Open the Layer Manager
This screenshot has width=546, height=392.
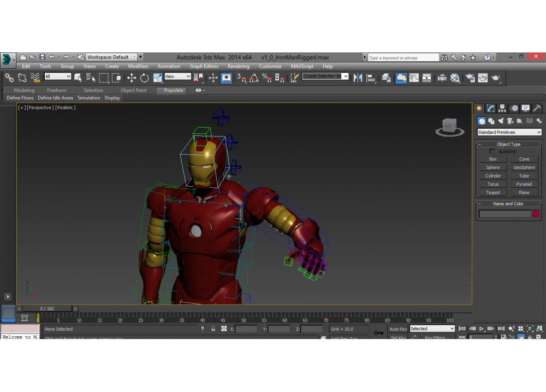coord(386,78)
